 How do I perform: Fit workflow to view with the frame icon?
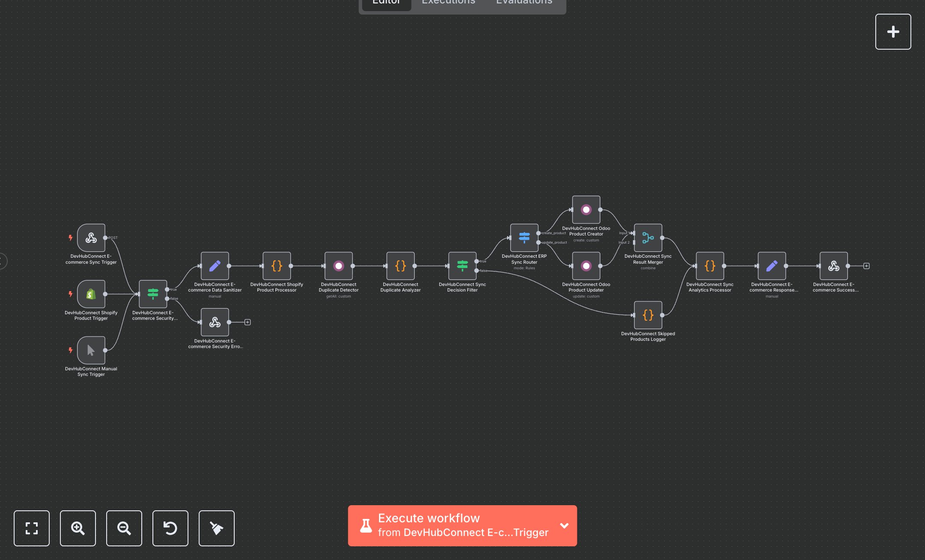pyautogui.click(x=32, y=528)
